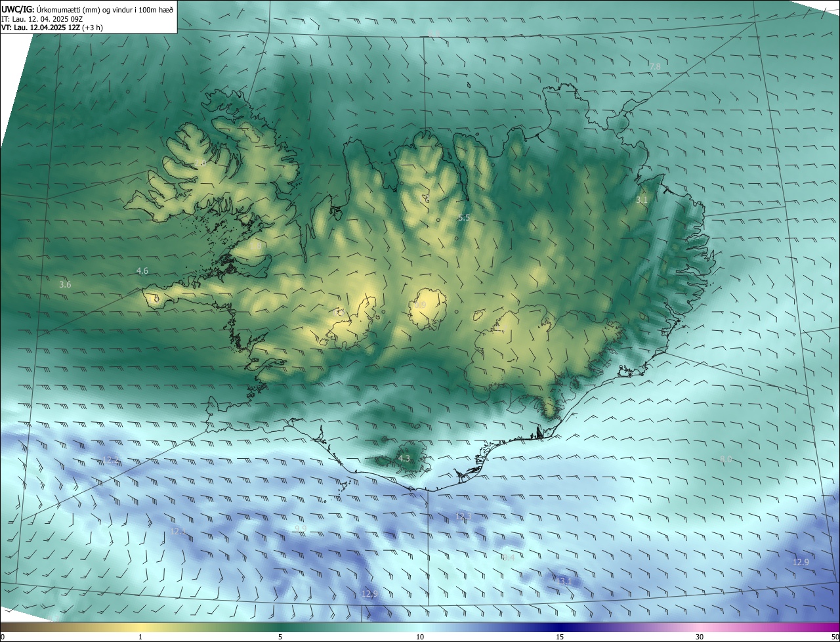Click the 3.1 value on the map
Viewport: 840px width, 642px height.
(642, 200)
